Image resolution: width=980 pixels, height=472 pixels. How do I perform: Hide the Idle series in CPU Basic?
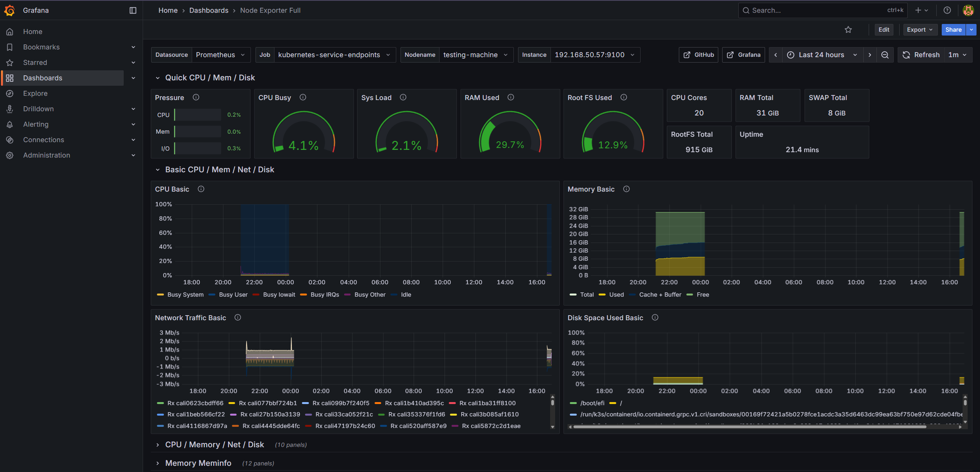[x=406, y=294]
